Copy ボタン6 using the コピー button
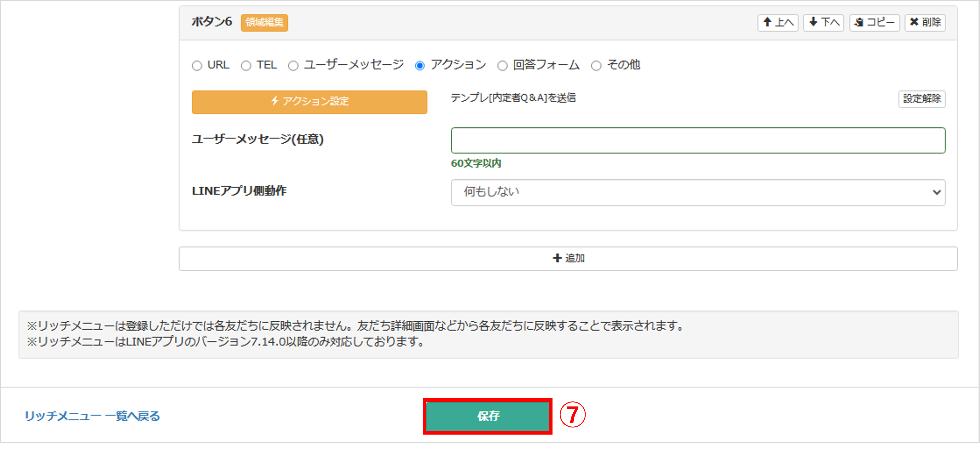The height and width of the screenshot is (449, 980). (874, 22)
